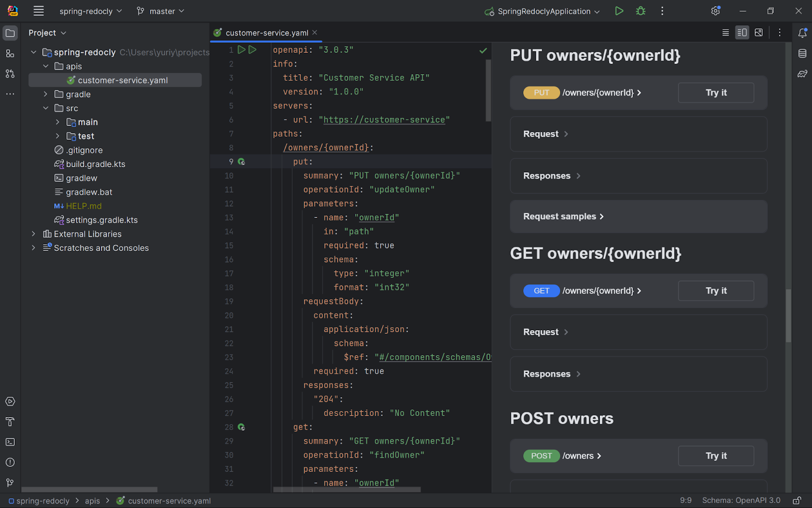Click the 9:9 cursor position indicator
The image size is (812, 508).
coord(686,500)
